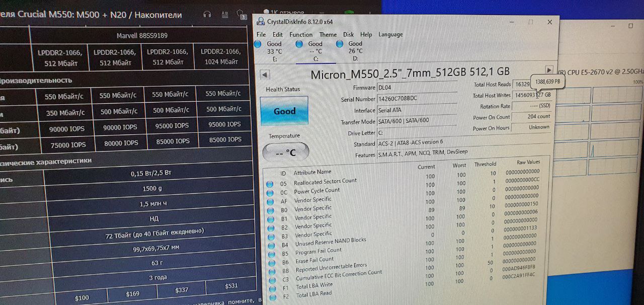Image resolution: width=644 pixels, height=305 pixels.
Task: Click the Worst column header
Action: pyautogui.click(x=459, y=166)
